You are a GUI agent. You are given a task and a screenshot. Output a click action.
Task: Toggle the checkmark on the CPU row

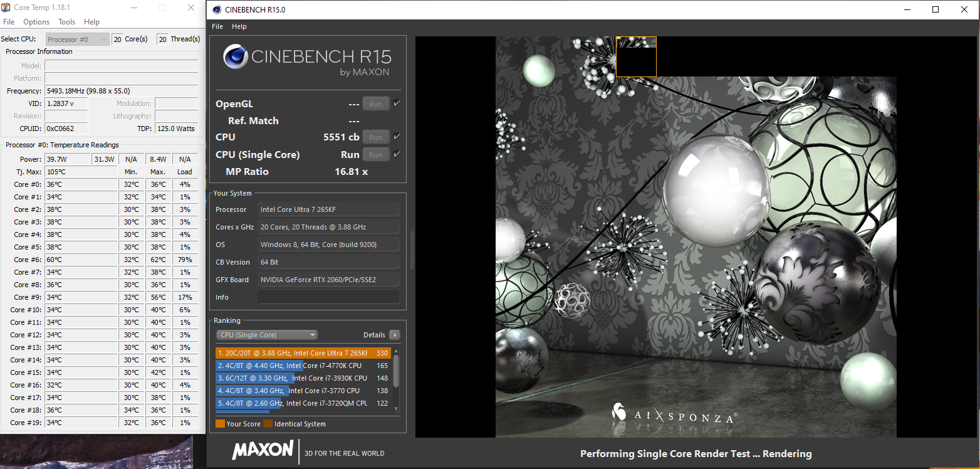[x=397, y=137]
